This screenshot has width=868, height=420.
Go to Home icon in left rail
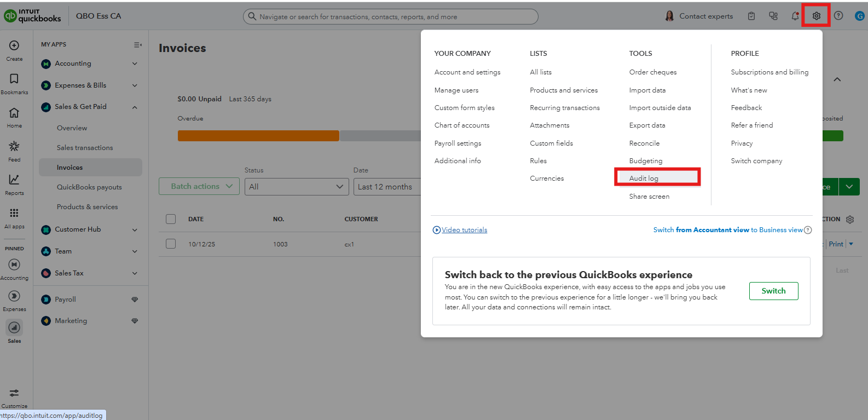click(14, 113)
